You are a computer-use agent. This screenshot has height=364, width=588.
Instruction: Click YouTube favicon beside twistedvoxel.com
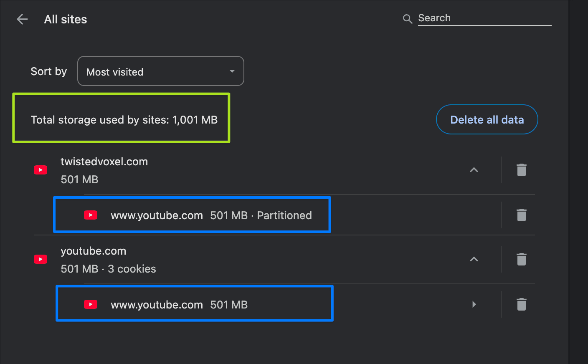coord(41,170)
